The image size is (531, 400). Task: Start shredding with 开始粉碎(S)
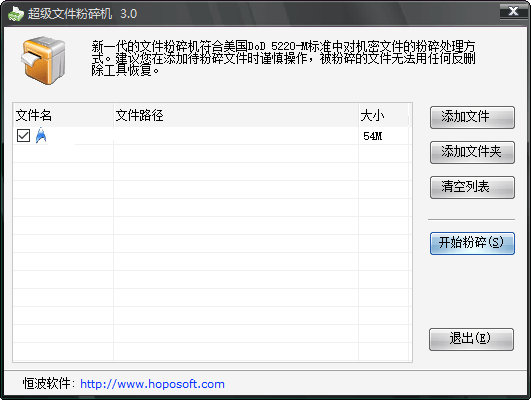click(x=472, y=243)
